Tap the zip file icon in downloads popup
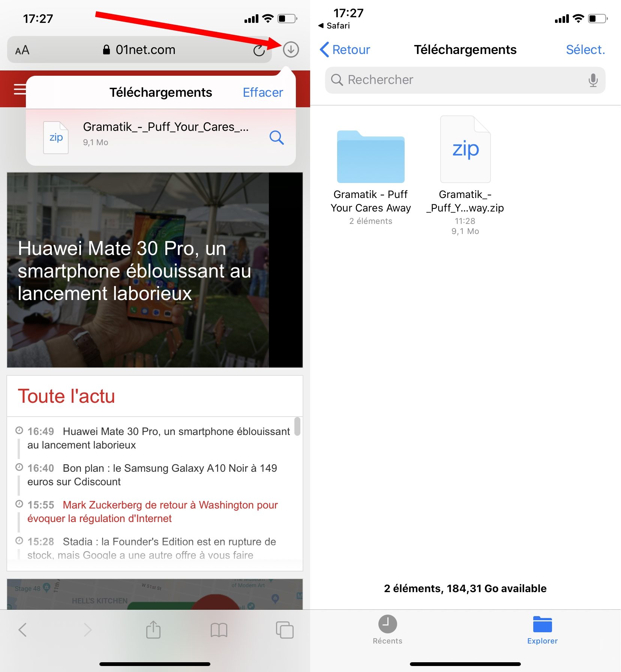Screen dimensions: 621x672 pos(56,138)
